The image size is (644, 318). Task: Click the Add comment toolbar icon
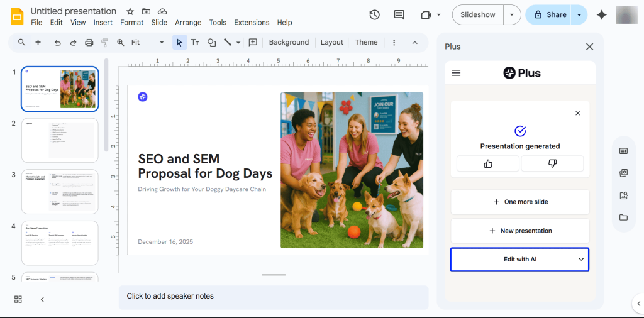tap(253, 43)
